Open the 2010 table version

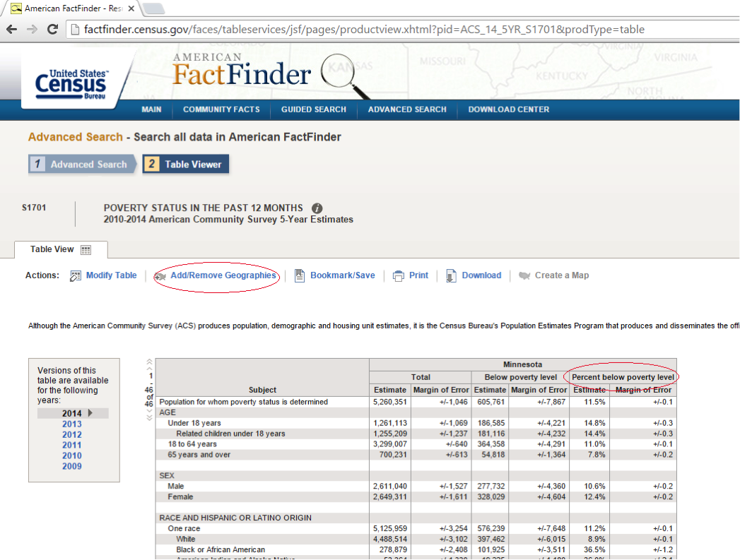point(71,455)
